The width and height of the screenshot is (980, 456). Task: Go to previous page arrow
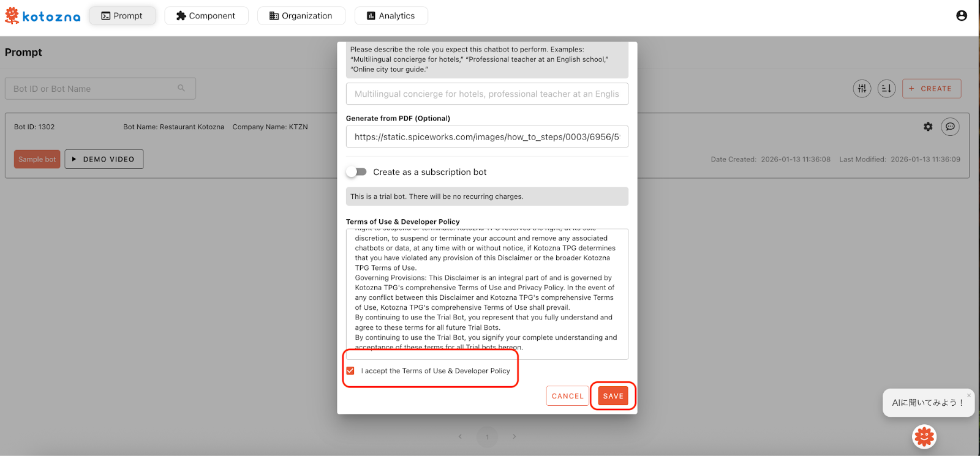click(x=461, y=436)
